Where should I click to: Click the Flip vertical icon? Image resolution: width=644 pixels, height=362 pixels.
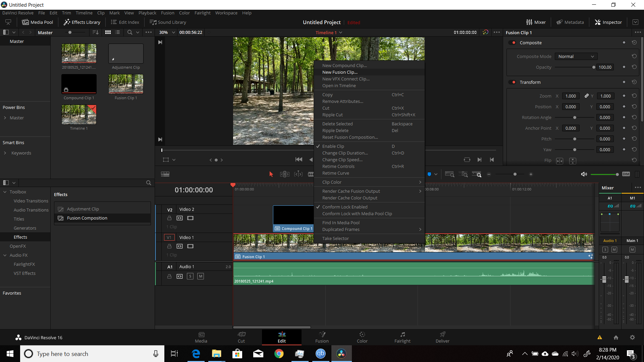[573, 161]
